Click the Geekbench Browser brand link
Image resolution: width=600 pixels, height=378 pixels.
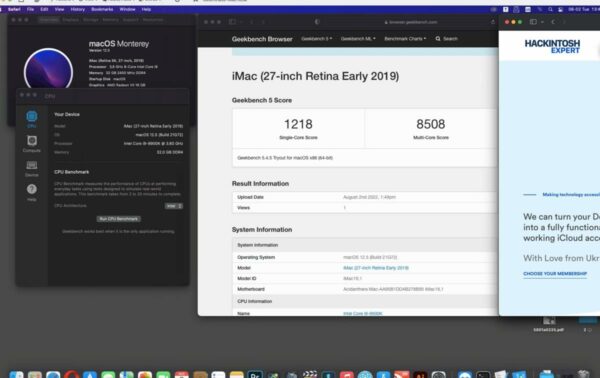tap(262, 39)
